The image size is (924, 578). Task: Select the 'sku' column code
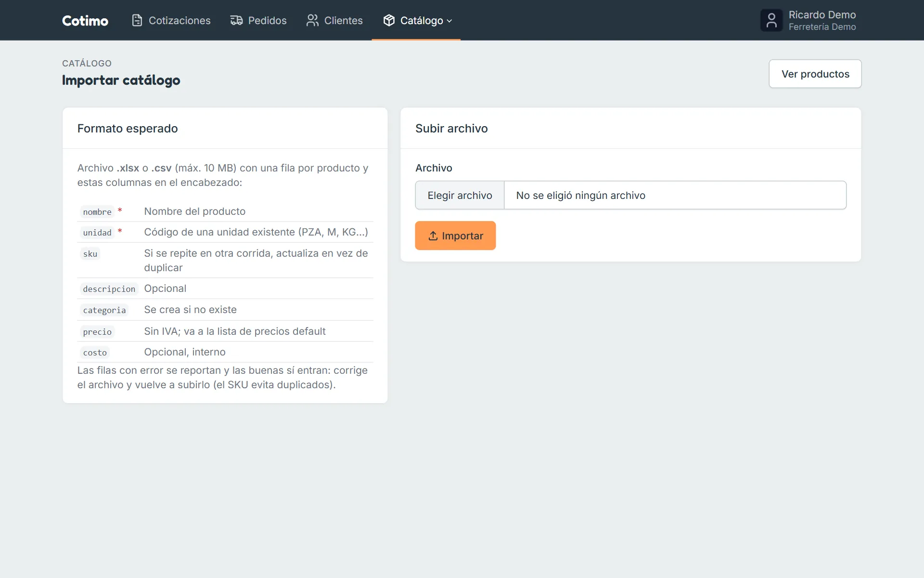[x=90, y=254]
